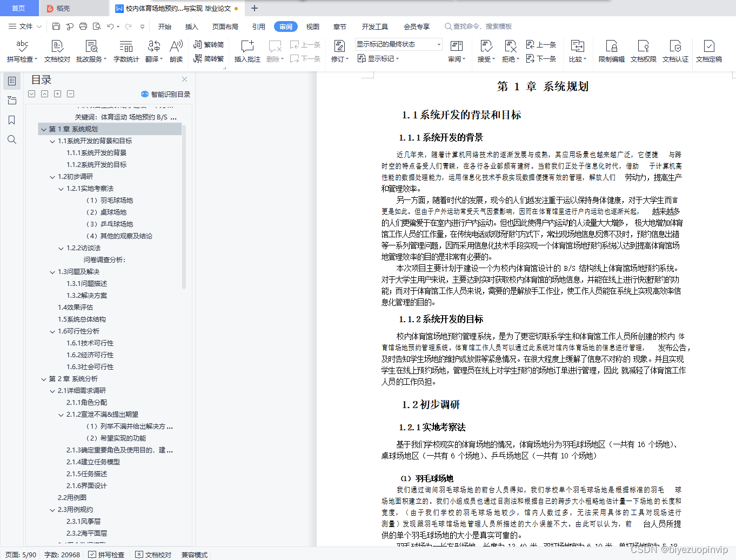Jump to 2.1.5任务描述 in outline

point(87,474)
